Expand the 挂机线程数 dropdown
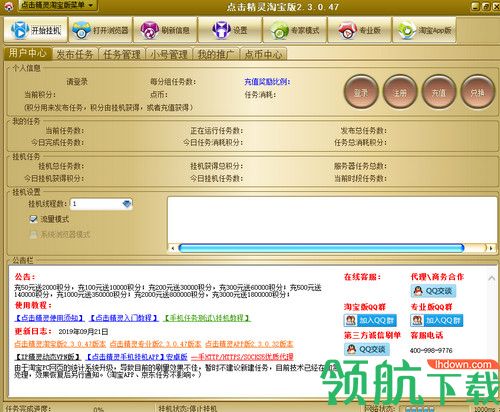 (x=127, y=204)
